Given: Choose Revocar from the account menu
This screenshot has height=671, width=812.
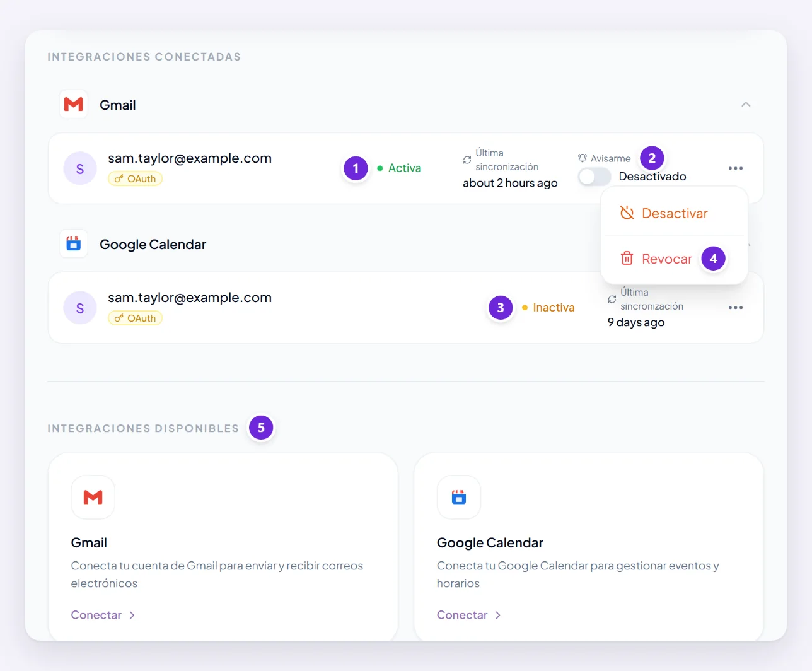Looking at the screenshot, I should pyautogui.click(x=675, y=259).
